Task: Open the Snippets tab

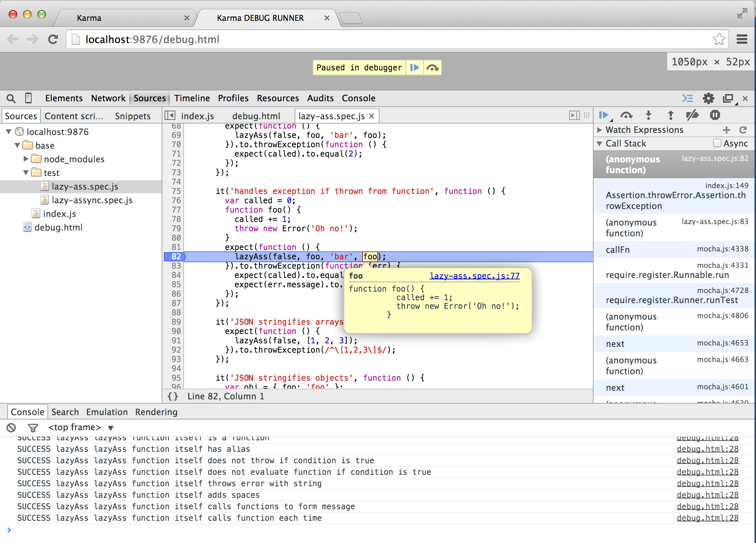Action: [x=133, y=116]
